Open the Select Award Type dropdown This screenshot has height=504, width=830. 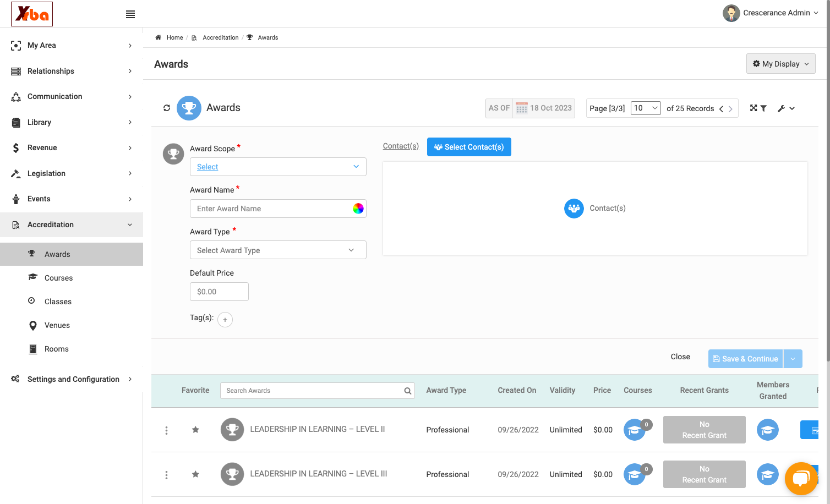click(278, 250)
